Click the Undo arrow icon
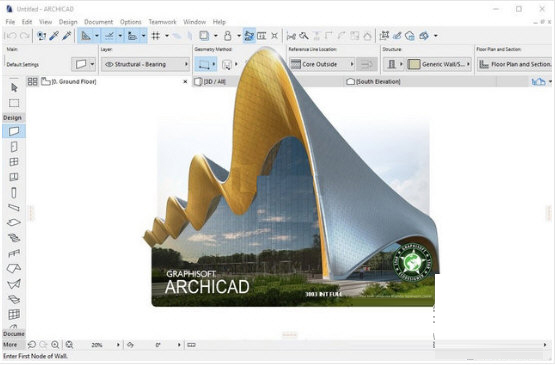 [11, 36]
